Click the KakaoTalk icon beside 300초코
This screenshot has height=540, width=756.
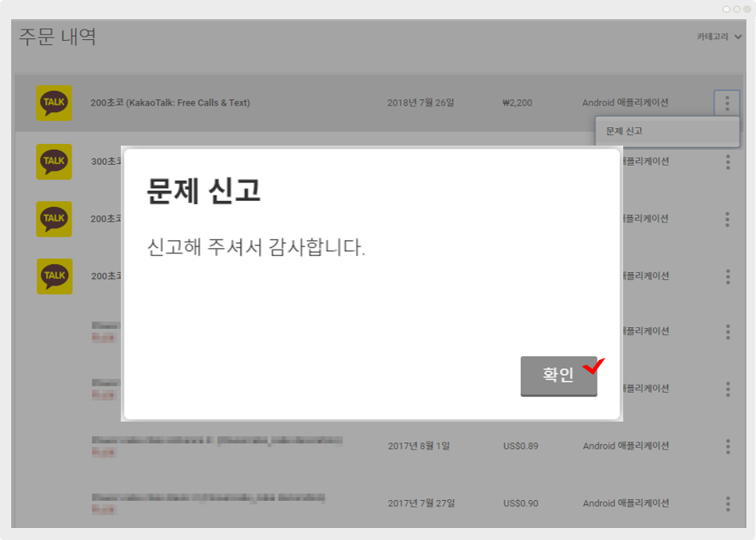click(54, 162)
